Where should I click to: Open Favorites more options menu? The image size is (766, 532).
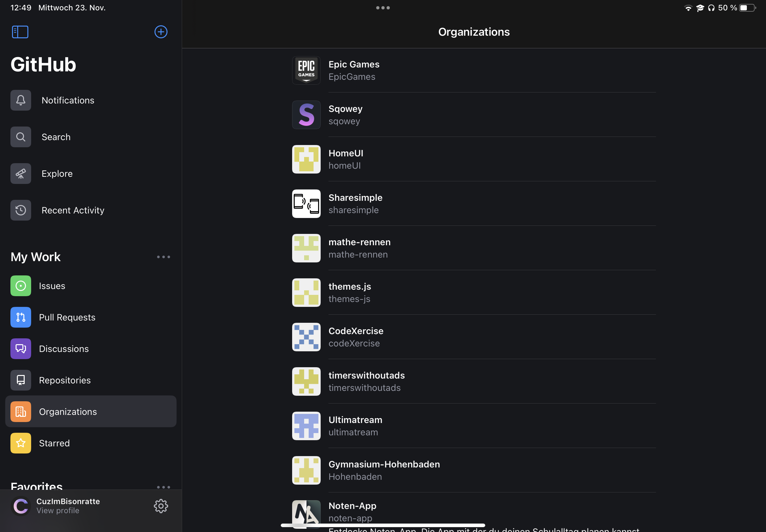point(163,487)
